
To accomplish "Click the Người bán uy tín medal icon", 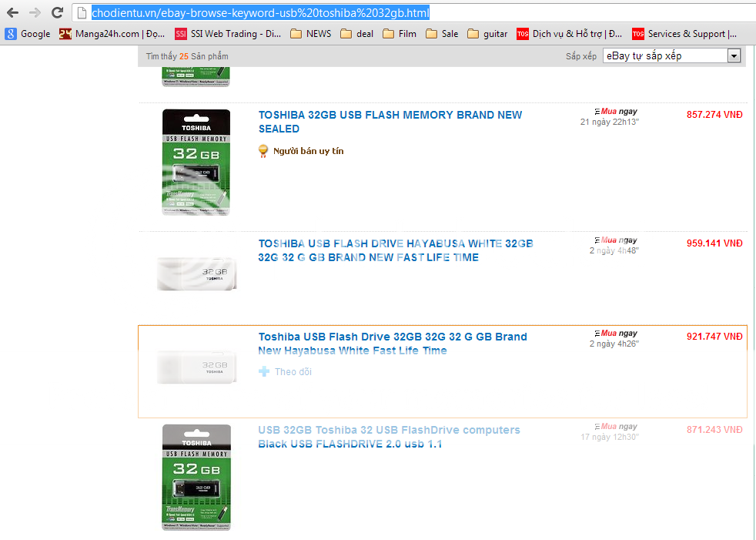I will (x=263, y=151).
